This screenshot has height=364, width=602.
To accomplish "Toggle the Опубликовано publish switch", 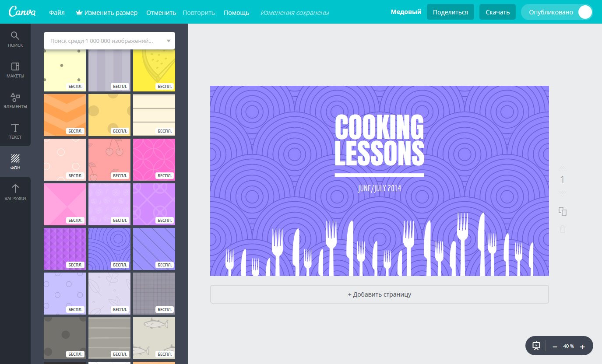I will (584, 12).
